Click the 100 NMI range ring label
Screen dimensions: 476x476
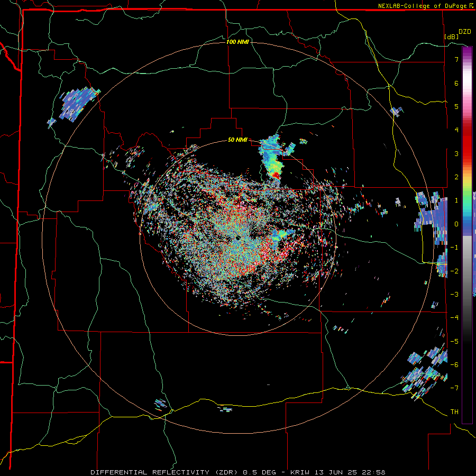(237, 42)
